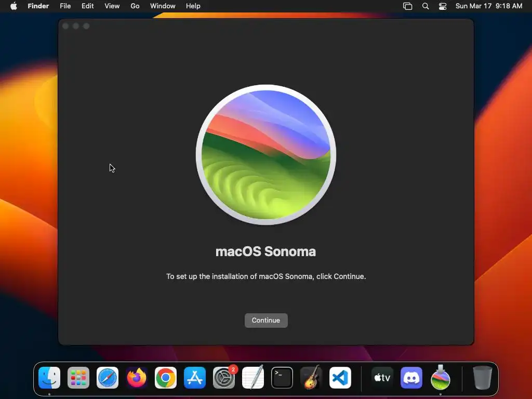Click Continue to set up macOS Sonoma
Image resolution: width=532 pixels, height=399 pixels.
[266, 320]
